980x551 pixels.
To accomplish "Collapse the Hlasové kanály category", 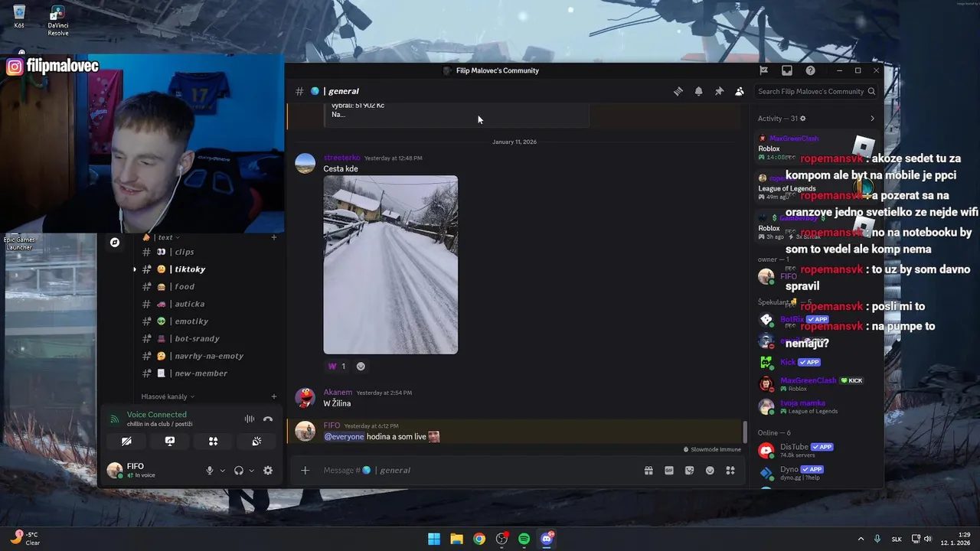I will [x=168, y=396].
